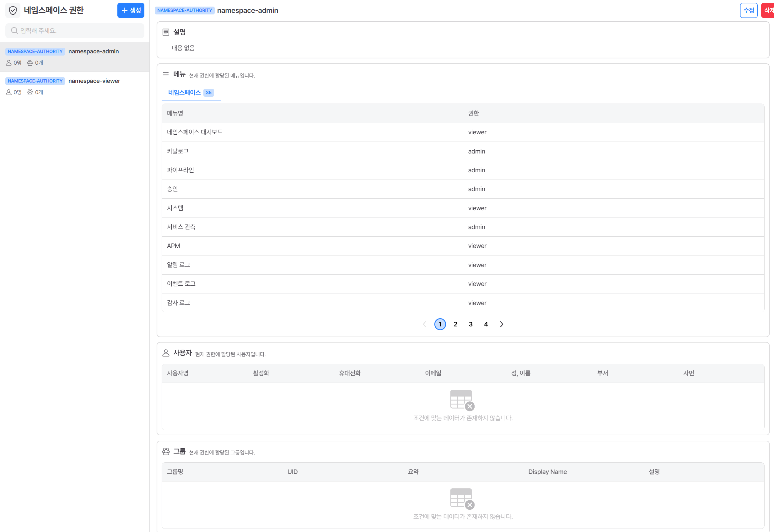Click group count icon under namespace-viewer
Viewport: 774px width, 532px height.
coord(30,92)
